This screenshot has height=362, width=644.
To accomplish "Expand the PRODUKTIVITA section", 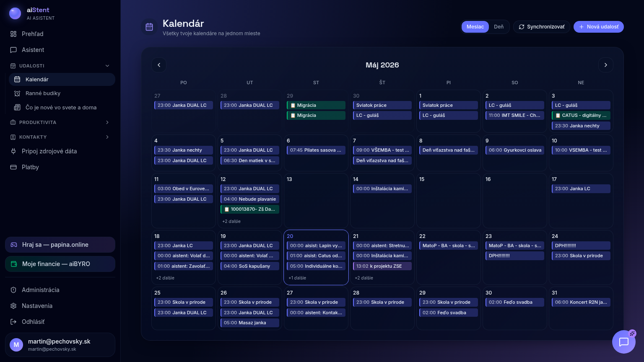I will (x=60, y=122).
